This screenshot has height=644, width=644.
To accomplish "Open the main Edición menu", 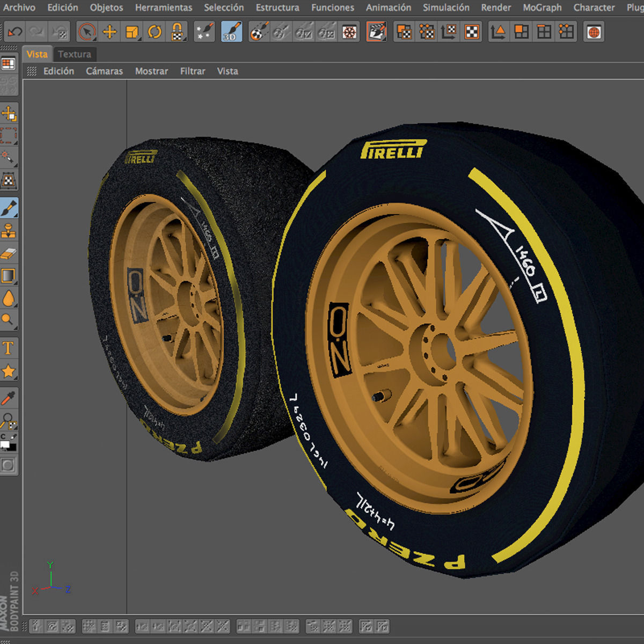I will [x=62, y=8].
